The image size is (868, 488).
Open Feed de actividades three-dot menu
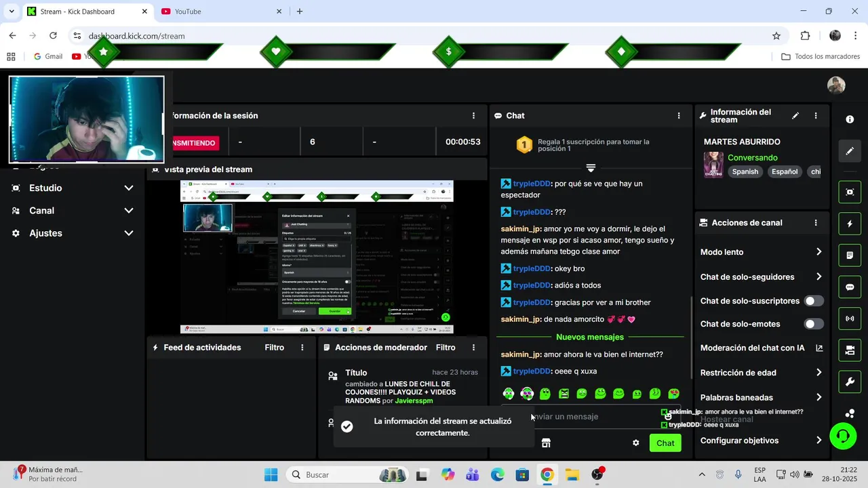(x=302, y=348)
